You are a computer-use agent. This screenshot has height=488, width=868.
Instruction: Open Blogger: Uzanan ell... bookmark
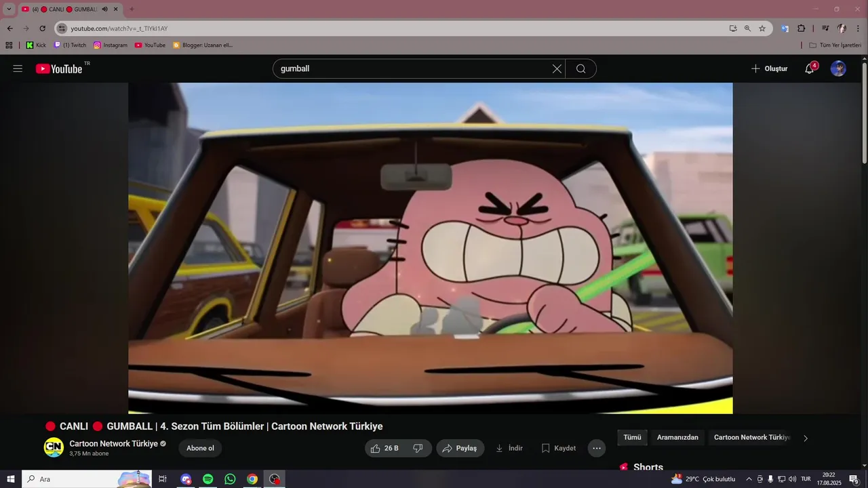coord(203,45)
